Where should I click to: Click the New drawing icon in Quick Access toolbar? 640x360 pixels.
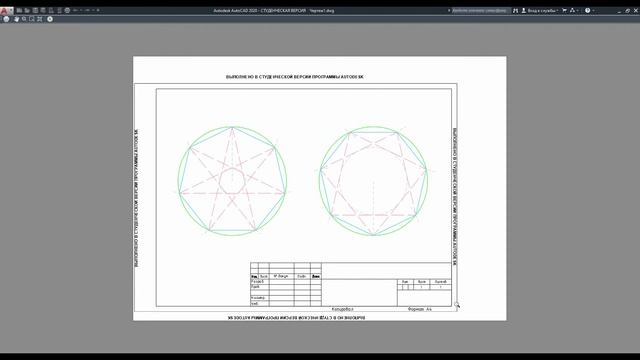19,10
